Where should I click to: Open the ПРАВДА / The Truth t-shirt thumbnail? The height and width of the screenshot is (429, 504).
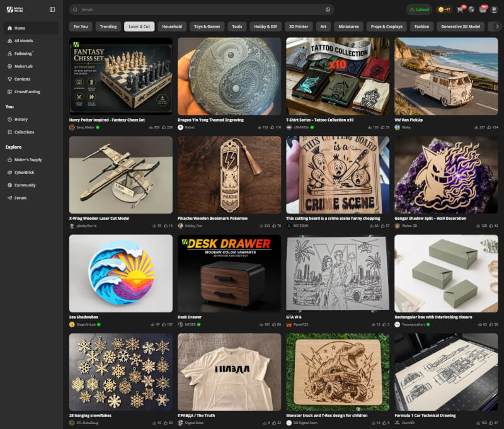pyautogui.click(x=229, y=372)
